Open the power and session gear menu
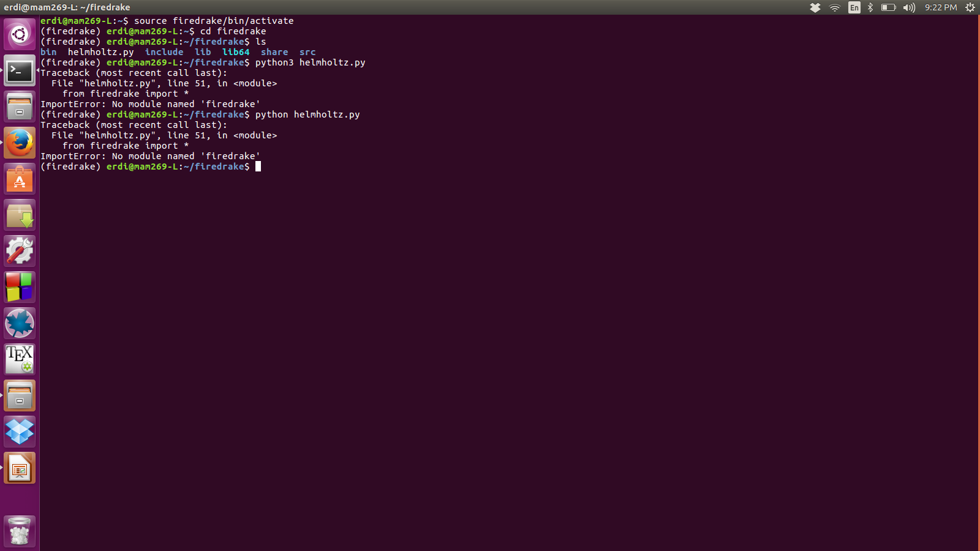This screenshot has height=551, width=980. point(970,7)
